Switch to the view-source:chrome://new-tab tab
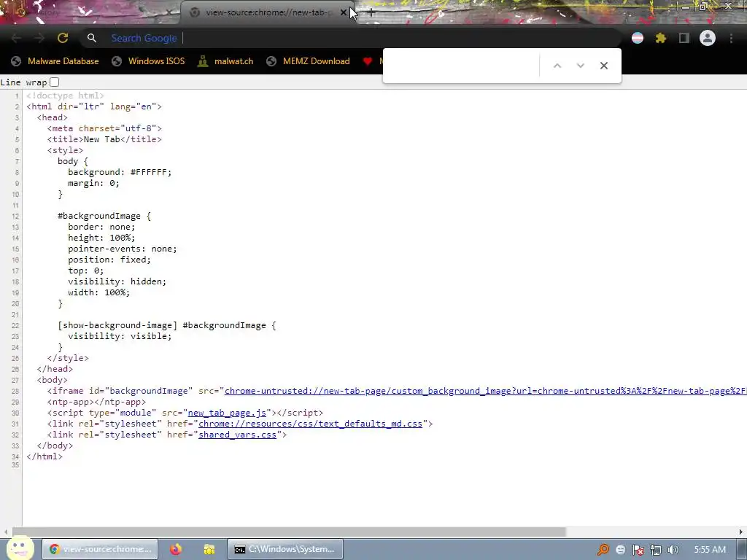The image size is (747, 560). (x=267, y=12)
